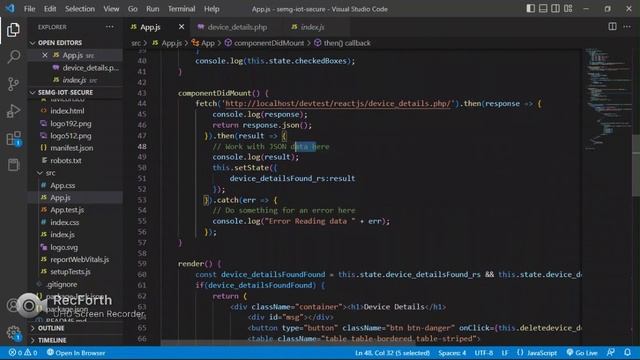Open the View menu

(111, 9)
